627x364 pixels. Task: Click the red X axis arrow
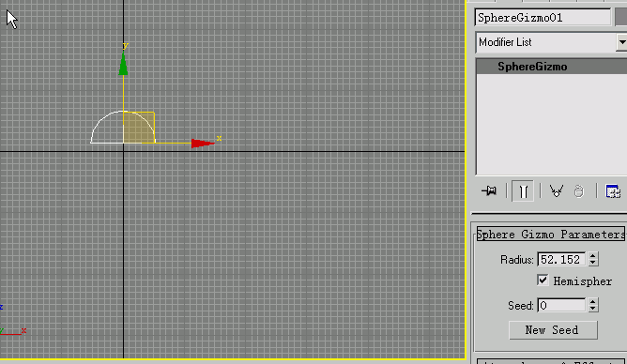203,143
